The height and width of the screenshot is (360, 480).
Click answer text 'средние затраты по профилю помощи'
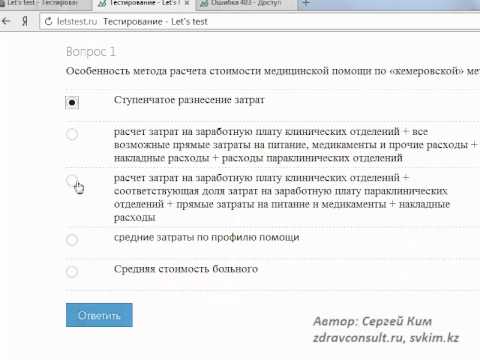(x=207, y=237)
